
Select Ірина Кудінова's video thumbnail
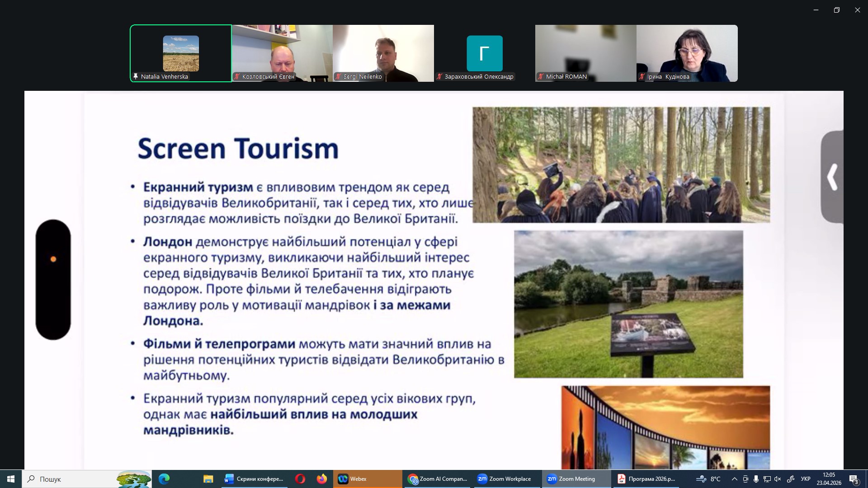point(687,53)
